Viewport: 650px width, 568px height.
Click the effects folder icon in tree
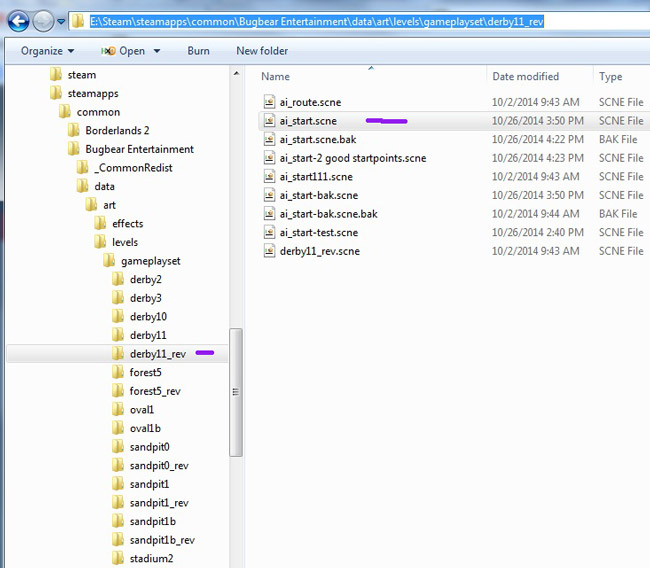tap(100, 223)
